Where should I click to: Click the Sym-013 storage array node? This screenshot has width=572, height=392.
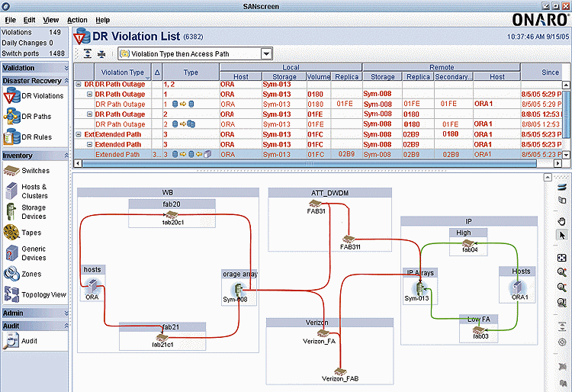tap(420, 289)
